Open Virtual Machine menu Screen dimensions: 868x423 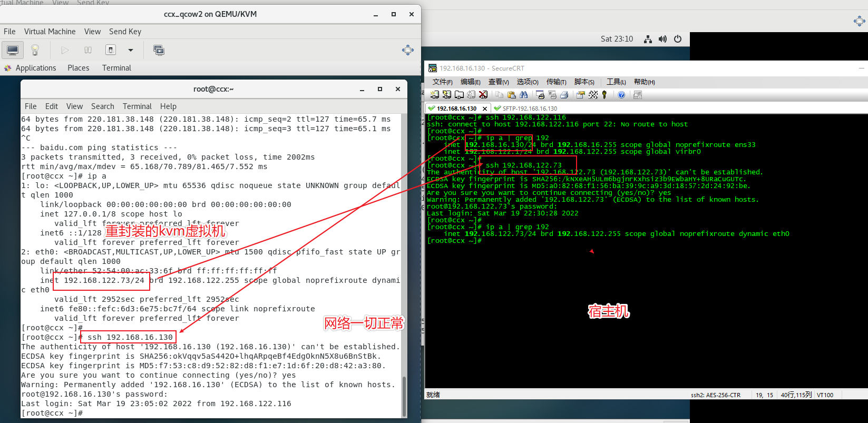pos(50,32)
